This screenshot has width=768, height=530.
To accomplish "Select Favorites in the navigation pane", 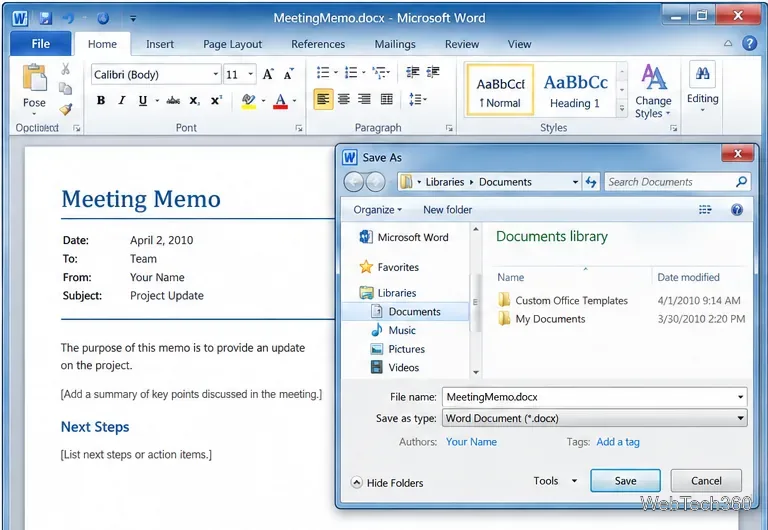I will (389, 267).
